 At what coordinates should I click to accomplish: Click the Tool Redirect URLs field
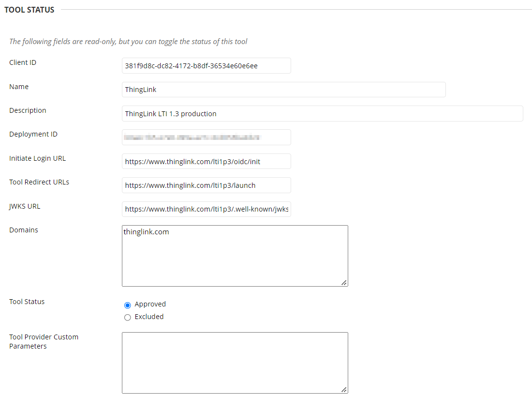pyautogui.click(x=207, y=185)
